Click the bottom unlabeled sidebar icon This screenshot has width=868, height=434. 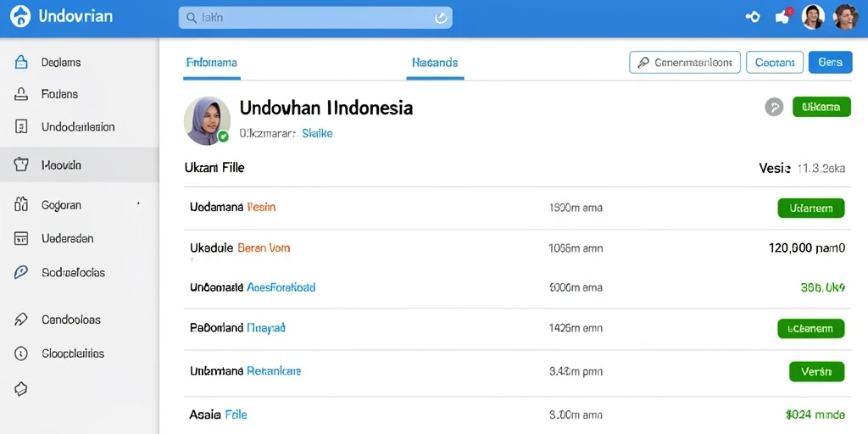(20, 388)
